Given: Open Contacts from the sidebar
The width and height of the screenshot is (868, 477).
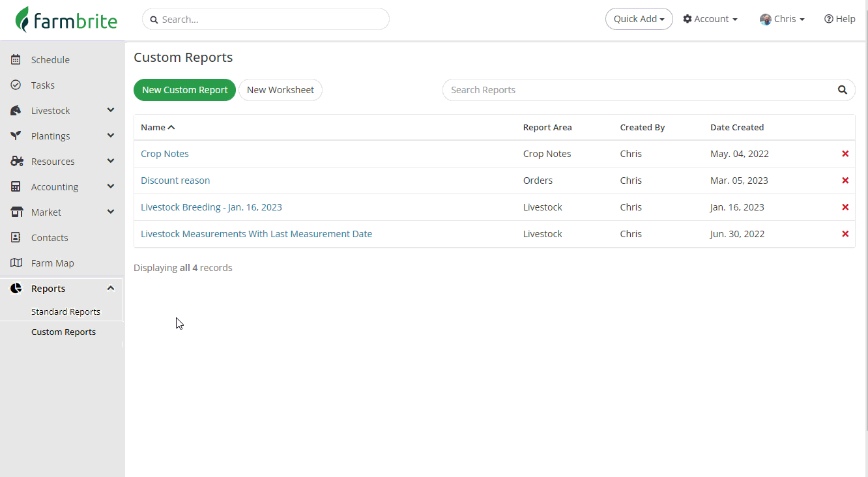Looking at the screenshot, I should tap(50, 238).
